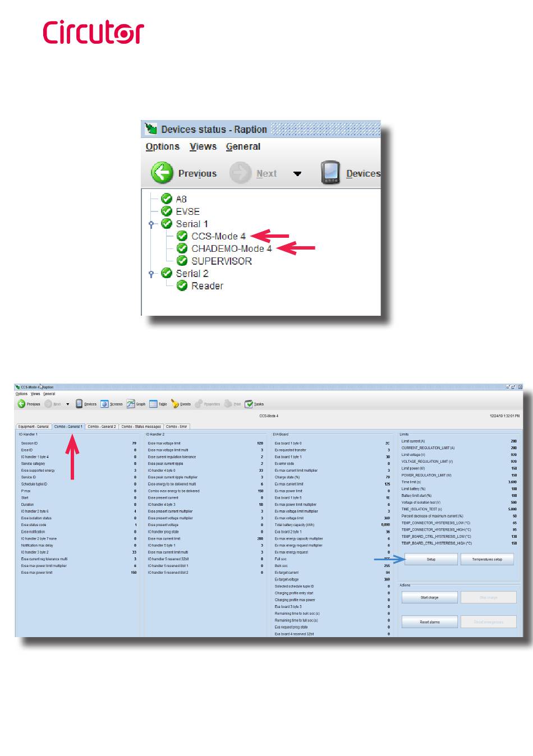Click the 'Session ID' row in IO Handler 1
Image resolution: width=533 pixels, height=756 pixels.
[79, 443]
